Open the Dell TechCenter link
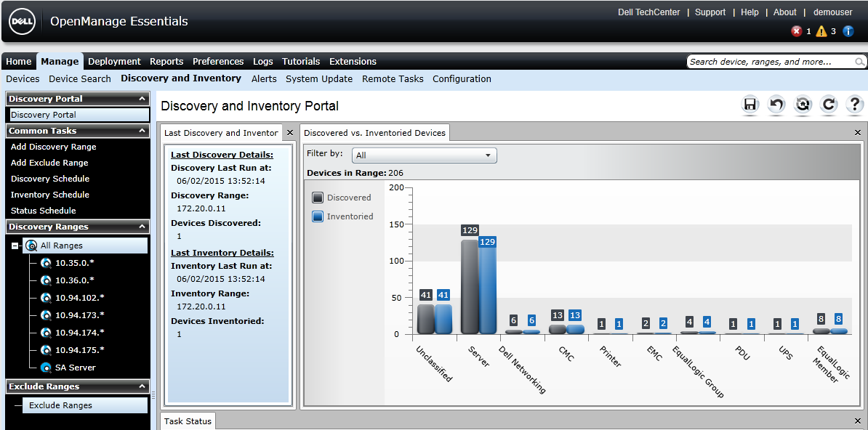Screen dimensions: 868x430 coord(648,12)
